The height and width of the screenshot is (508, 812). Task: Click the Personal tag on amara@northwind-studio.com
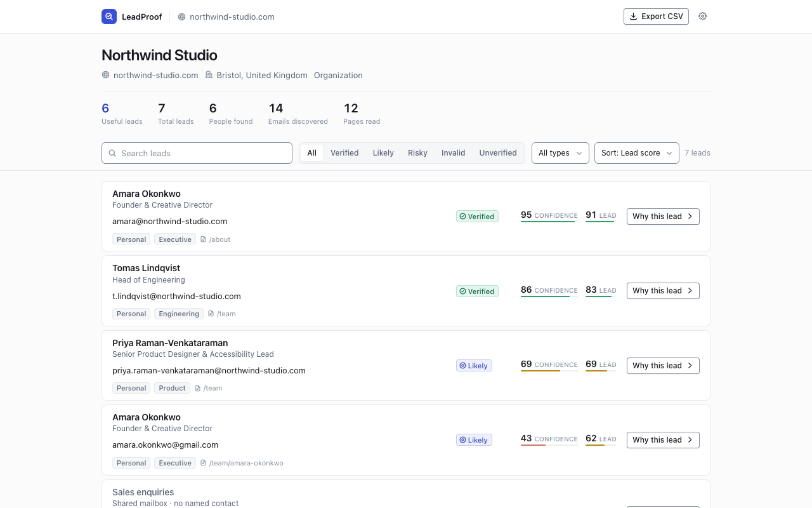pyautogui.click(x=131, y=239)
